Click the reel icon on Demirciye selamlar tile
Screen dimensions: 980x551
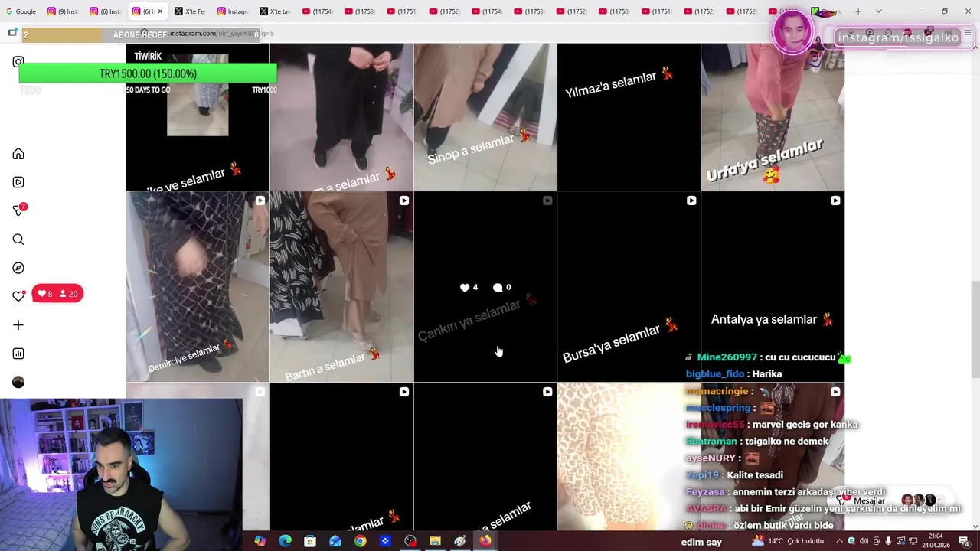tap(260, 201)
